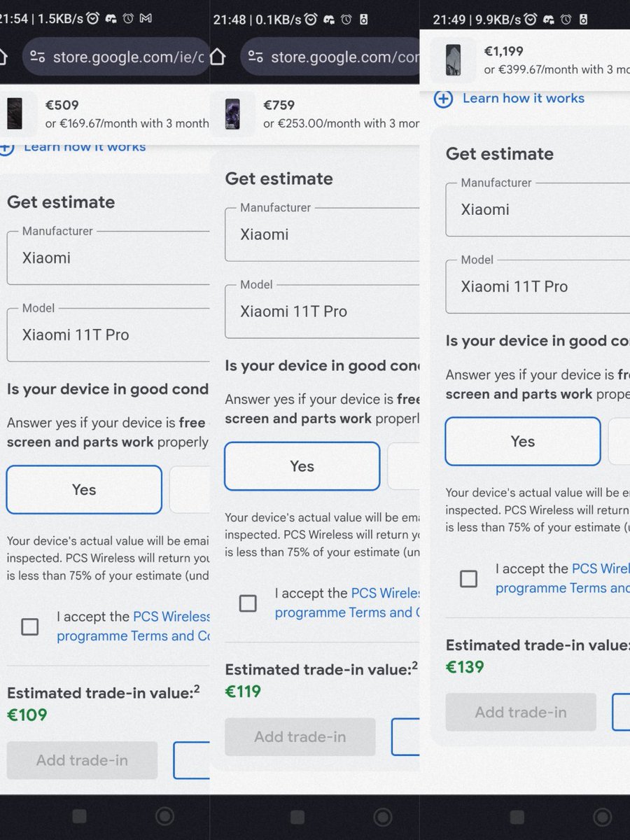
Task: Tap the home icon in middle browser
Action: pos(218,57)
